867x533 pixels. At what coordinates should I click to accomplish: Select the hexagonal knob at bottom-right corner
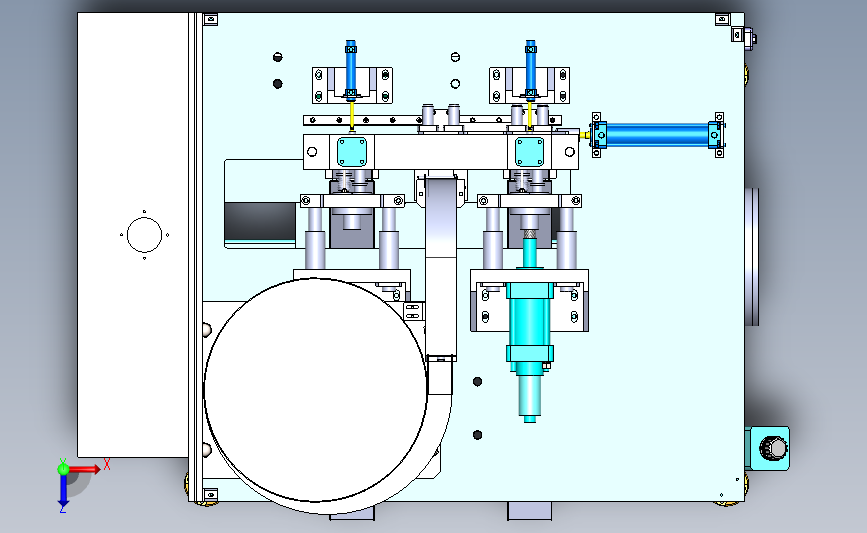click(773, 448)
